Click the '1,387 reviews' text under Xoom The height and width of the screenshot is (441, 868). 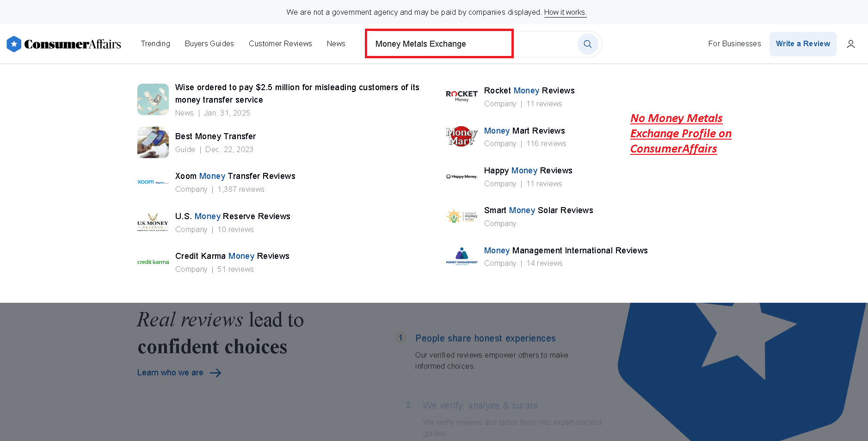point(241,190)
